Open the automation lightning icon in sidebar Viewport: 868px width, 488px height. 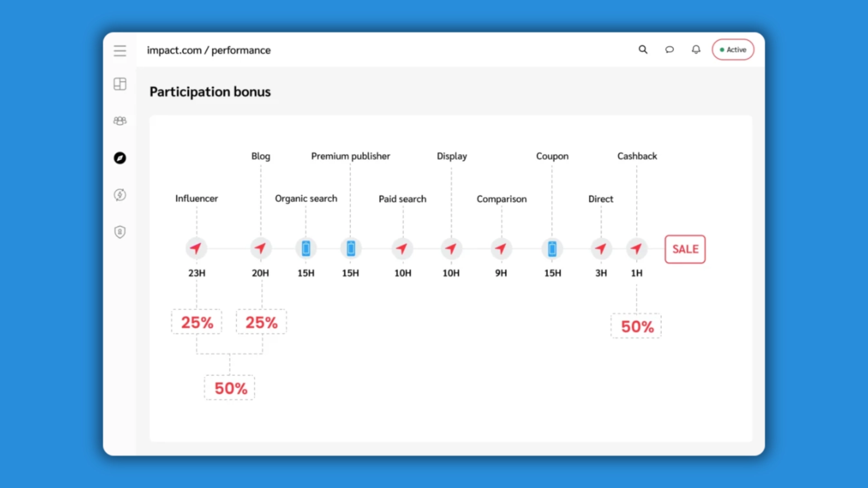point(120,195)
